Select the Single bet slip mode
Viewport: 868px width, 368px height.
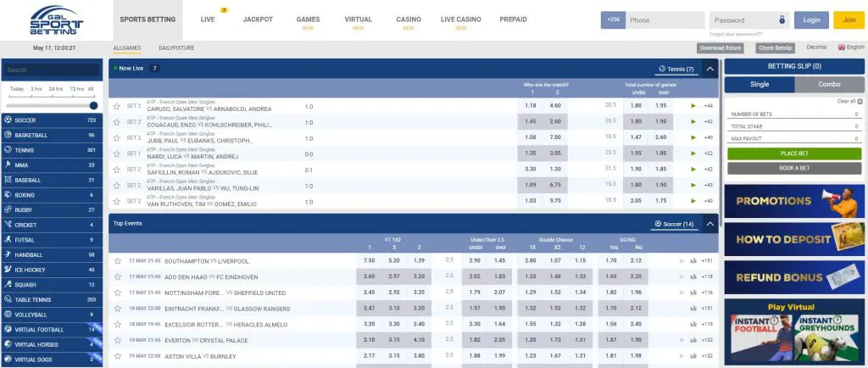[x=759, y=85]
